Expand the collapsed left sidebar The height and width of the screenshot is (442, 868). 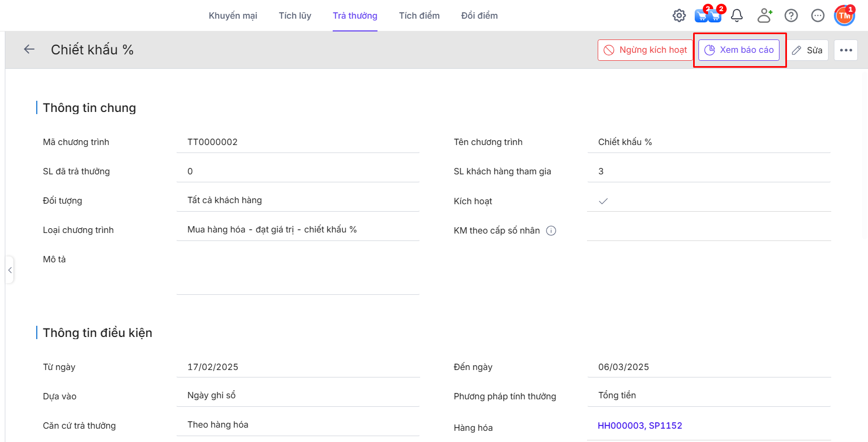[10, 270]
